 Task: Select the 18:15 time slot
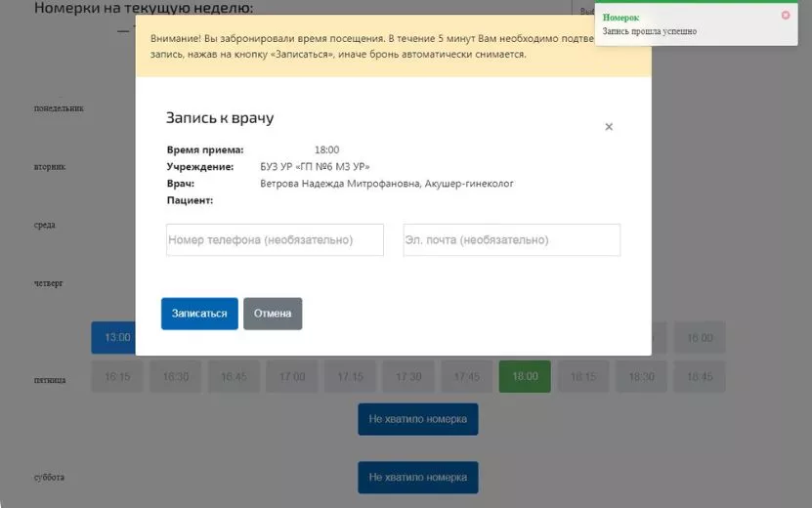583,377
